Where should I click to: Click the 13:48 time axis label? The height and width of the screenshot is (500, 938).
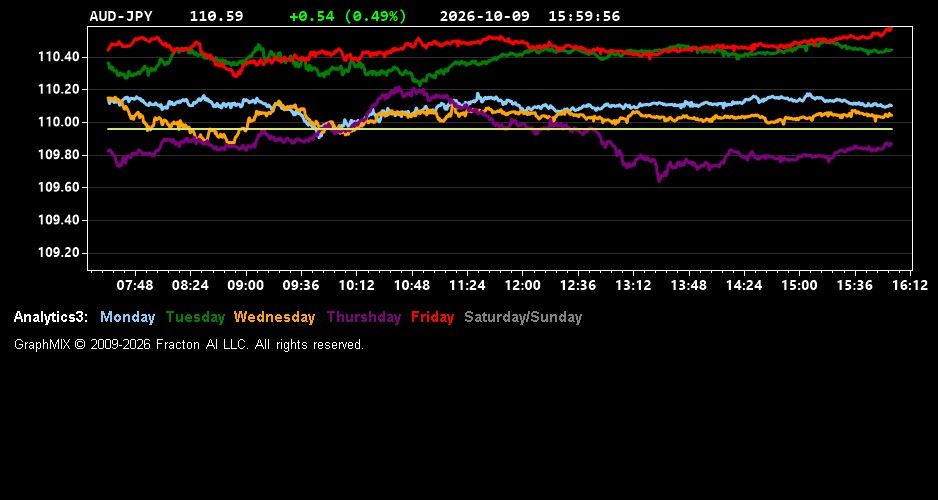pos(689,286)
